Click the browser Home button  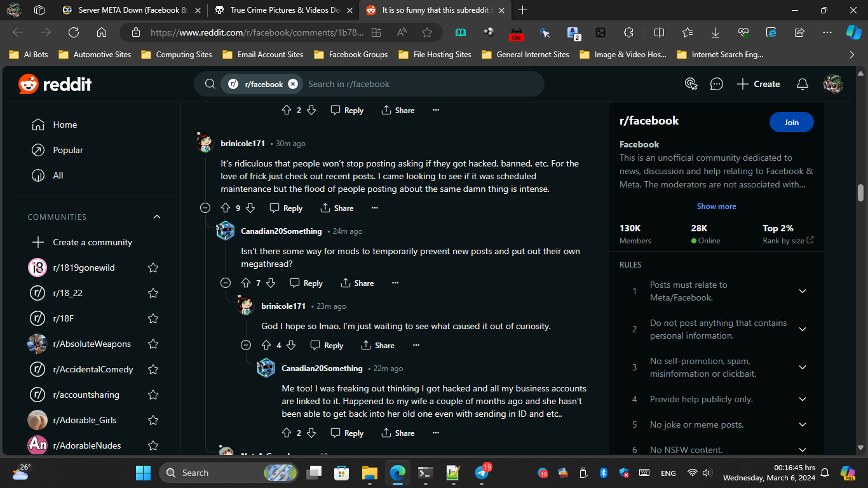click(102, 32)
